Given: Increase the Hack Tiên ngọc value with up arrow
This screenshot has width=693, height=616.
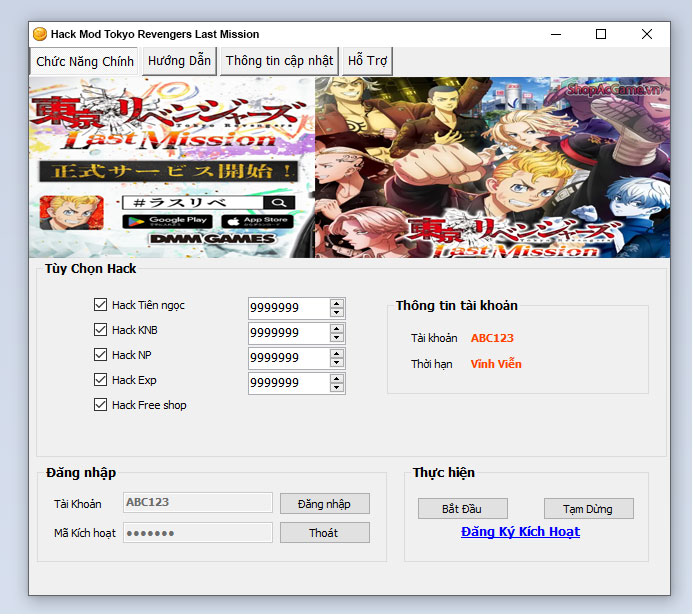Looking at the screenshot, I should 337,304.
